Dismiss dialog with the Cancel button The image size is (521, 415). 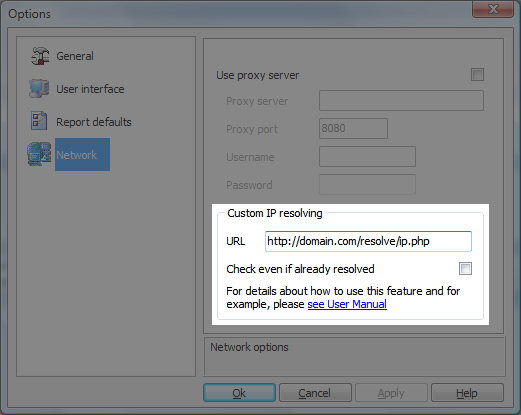[x=315, y=393]
